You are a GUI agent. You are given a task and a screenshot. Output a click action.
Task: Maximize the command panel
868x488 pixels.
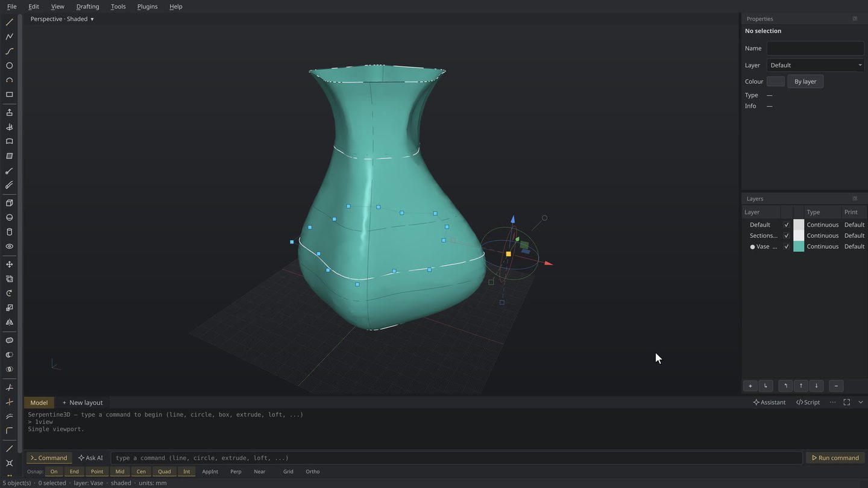[847, 402]
